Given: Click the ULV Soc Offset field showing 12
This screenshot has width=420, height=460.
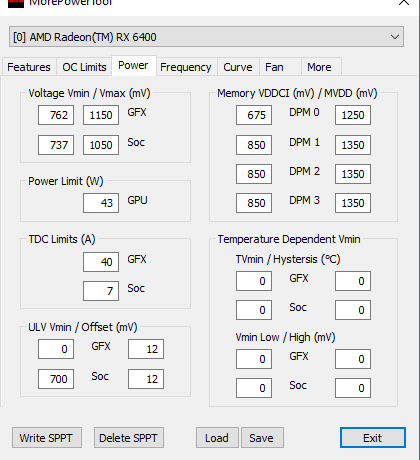Looking at the screenshot, I should pos(146,379).
